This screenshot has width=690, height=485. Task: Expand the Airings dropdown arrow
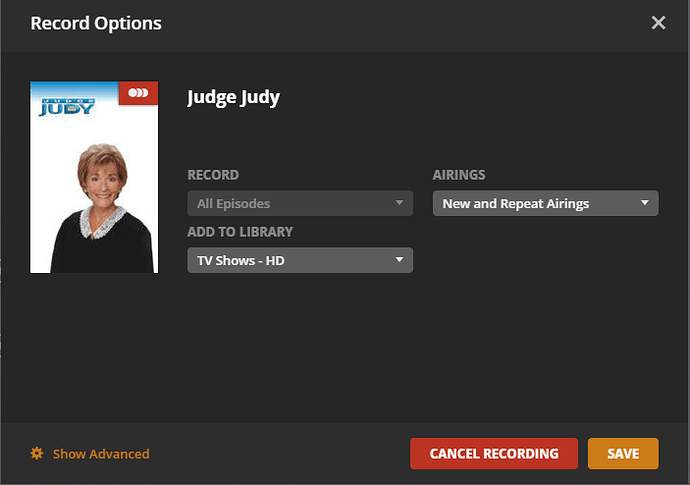[x=645, y=204]
